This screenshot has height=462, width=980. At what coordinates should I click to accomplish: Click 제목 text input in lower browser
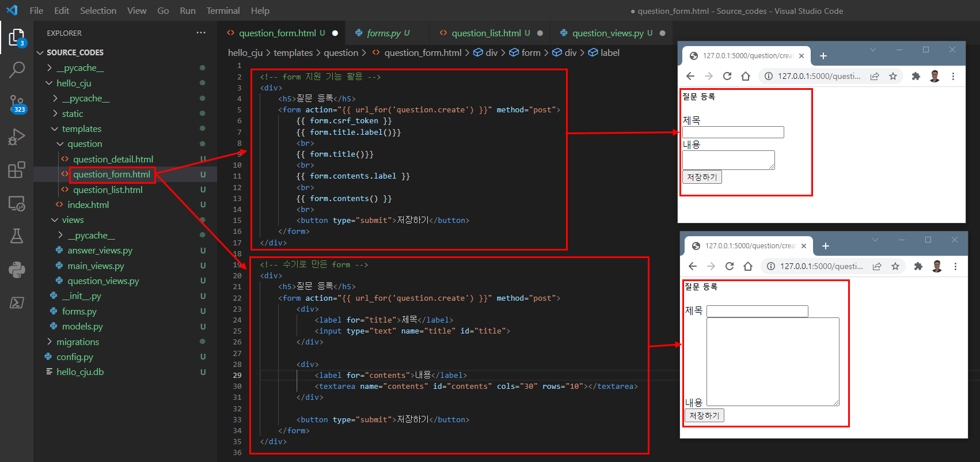tap(757, 311)
